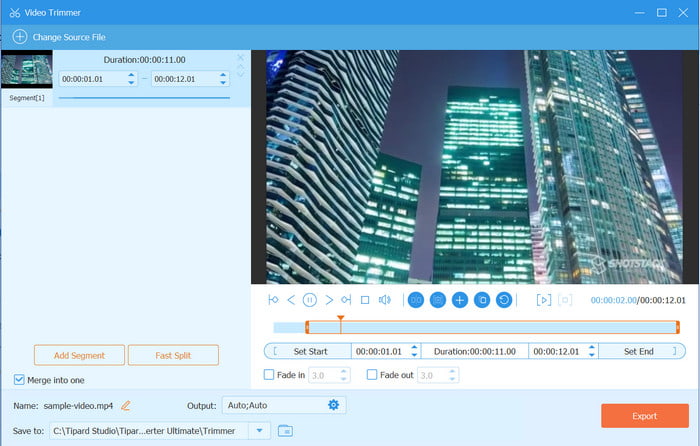Enable the Fade in checkbox
The height and width of the screenshot is (446, 700).
click(x=268, y=375)
